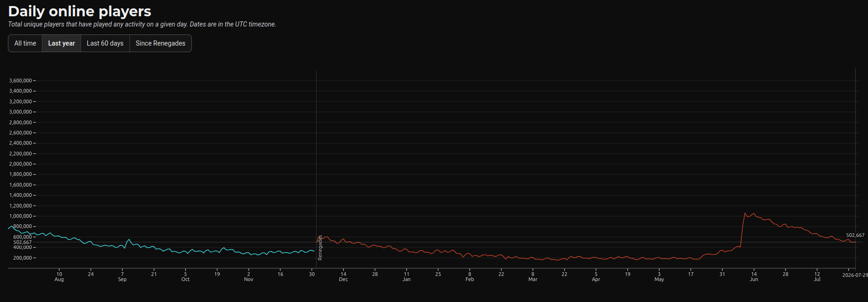Switch to Last 60 days view

pos(105,43)
